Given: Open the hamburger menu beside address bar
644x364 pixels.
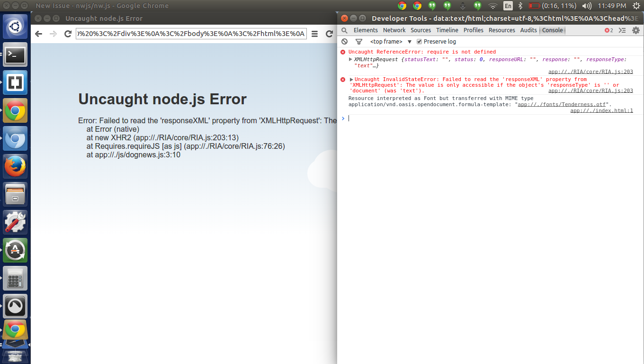Looking at the screenshot, I should 314,34.
